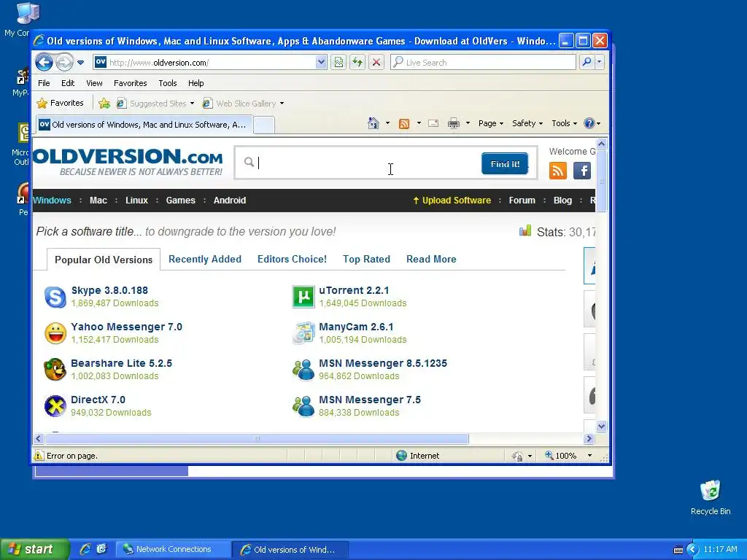Select Mac in site navigation
Viewport: 747px width, 560px height.
click(x=98, y=201)
